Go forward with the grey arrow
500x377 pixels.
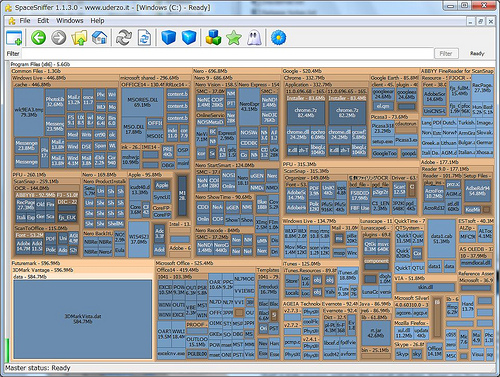click(x=59, y=37)
